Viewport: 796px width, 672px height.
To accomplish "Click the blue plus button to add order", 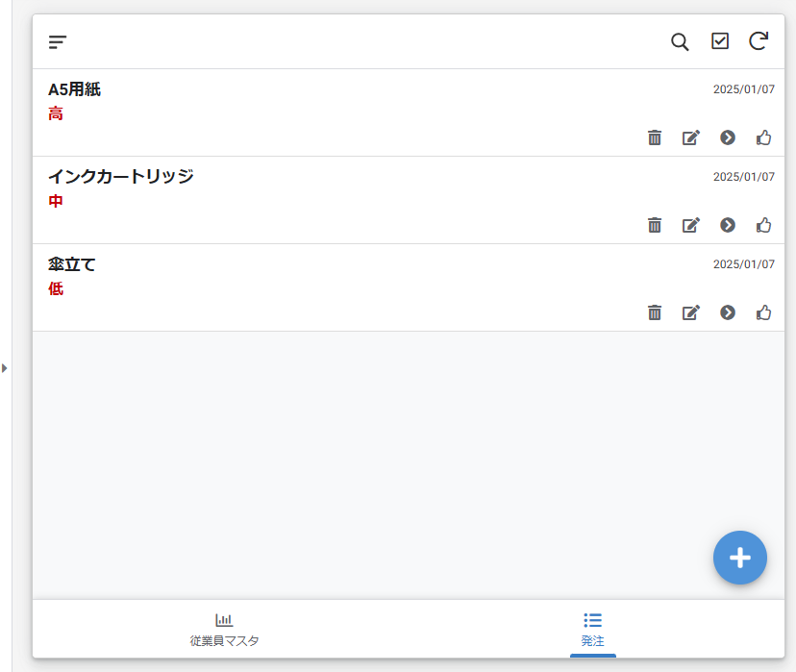I will (739, 558).
